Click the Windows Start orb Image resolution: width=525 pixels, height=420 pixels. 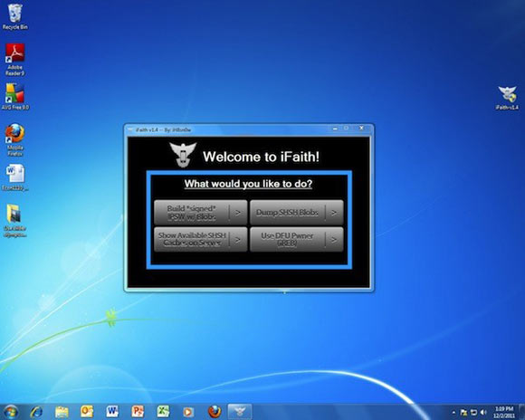10,412
